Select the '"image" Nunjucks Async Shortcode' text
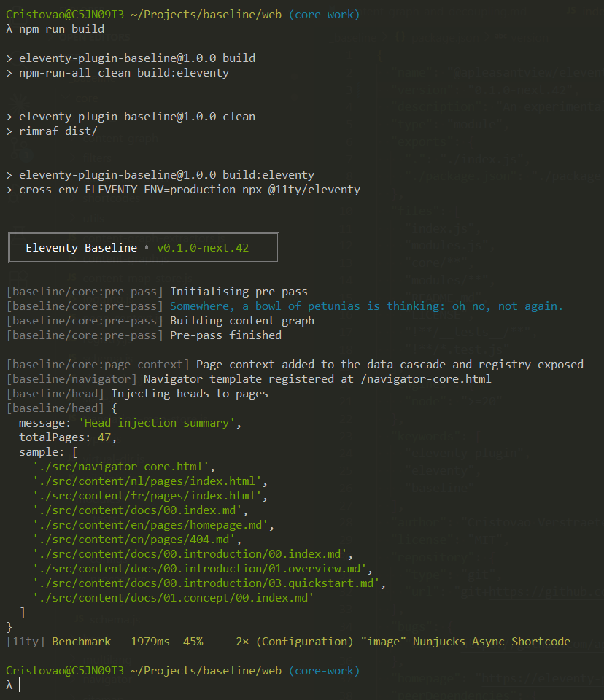Viewport: 604px width, 700px height. click(465, 642)
